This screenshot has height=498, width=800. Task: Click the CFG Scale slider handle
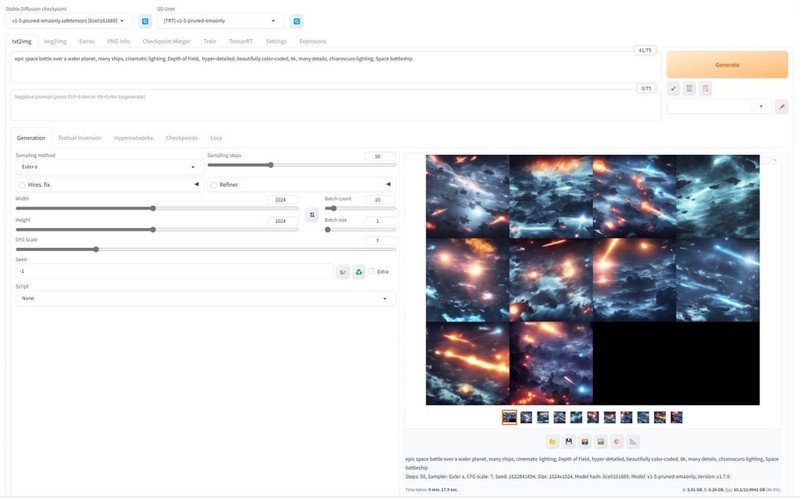click(x=96, y=249)
